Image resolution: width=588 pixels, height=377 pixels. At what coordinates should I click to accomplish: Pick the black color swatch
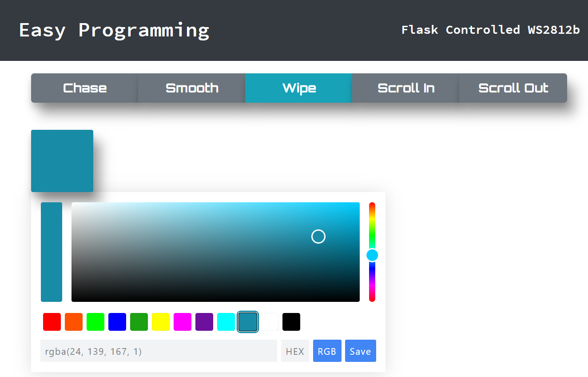click(291, 322)
